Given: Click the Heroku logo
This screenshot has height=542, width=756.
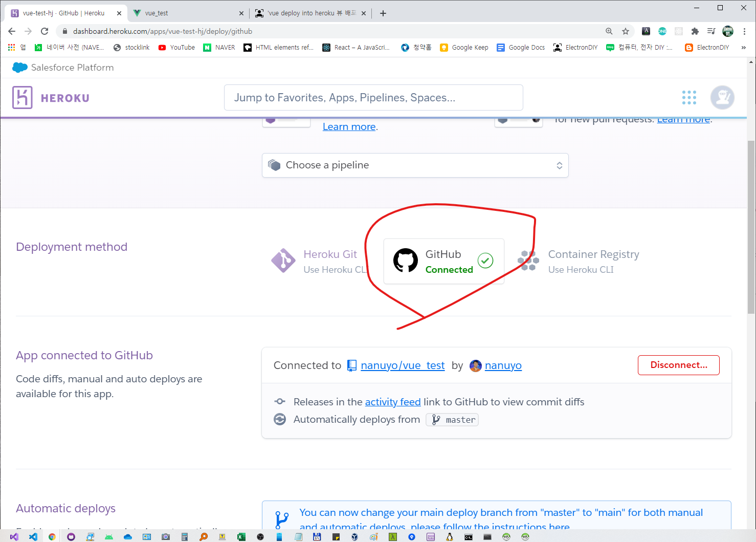Looking at the screenshot, I should [x=51, y=98].
